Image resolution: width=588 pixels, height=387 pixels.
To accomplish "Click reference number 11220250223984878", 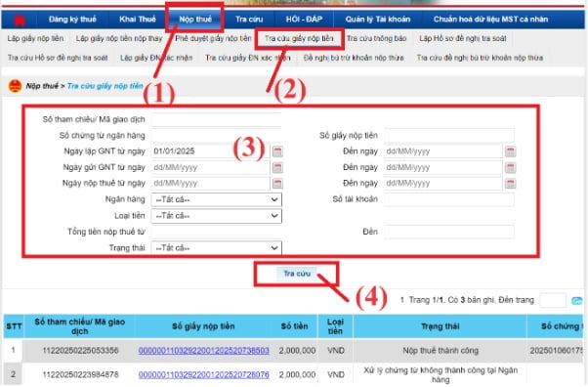I will point(80,374).
